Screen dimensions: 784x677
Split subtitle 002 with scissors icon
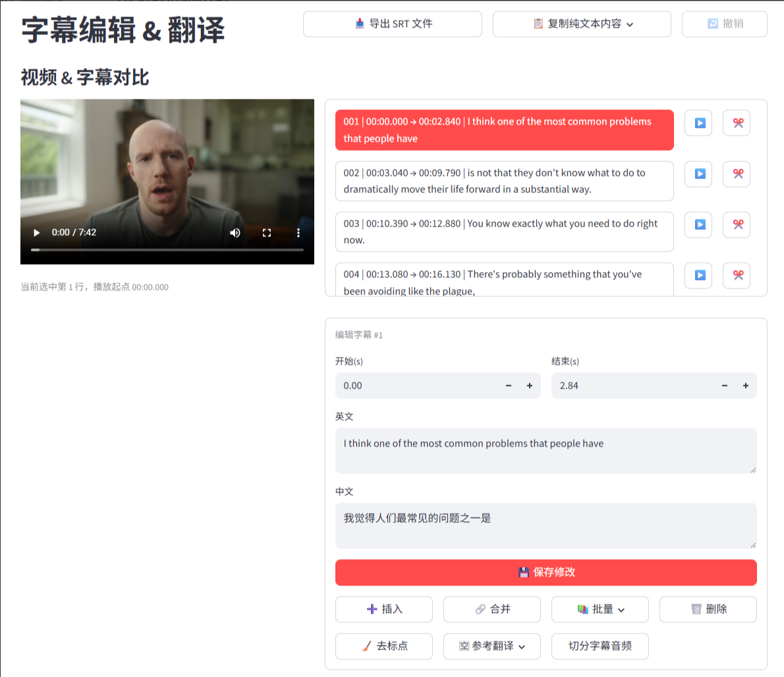(x=737, y=174)
